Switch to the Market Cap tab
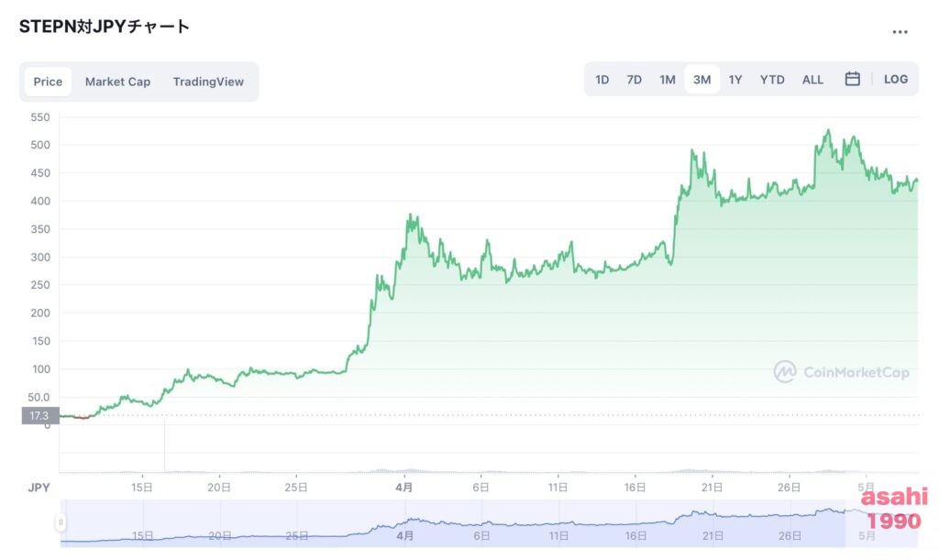This screenshot has width=939, height=560. pyautogui.click(x=117, y=82)
